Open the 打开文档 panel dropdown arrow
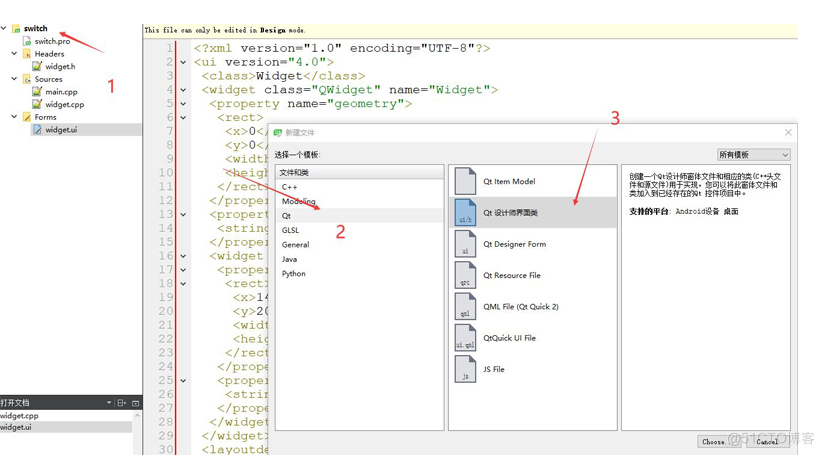Viewport: 824px width, 455px height. [x=108, y=403]
